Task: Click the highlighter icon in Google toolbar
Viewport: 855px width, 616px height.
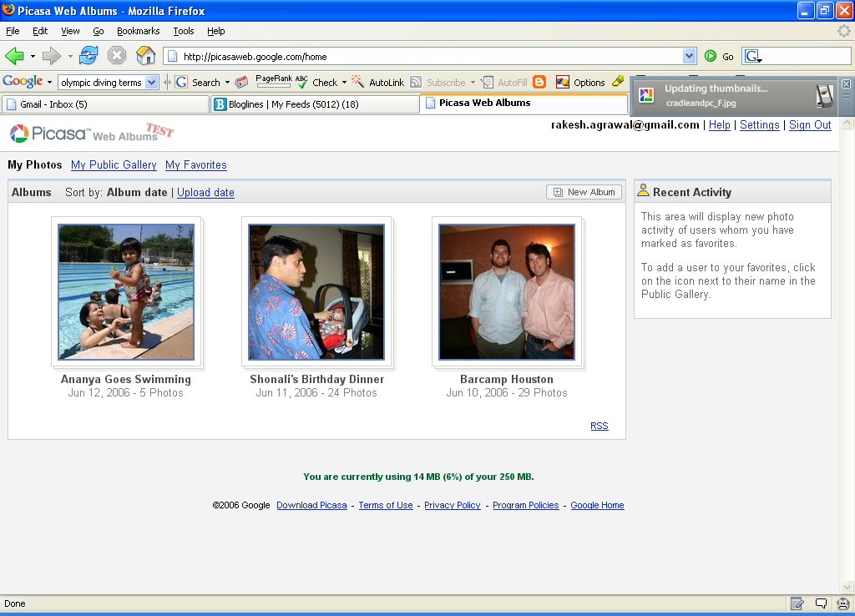Action: click(617, 82)
